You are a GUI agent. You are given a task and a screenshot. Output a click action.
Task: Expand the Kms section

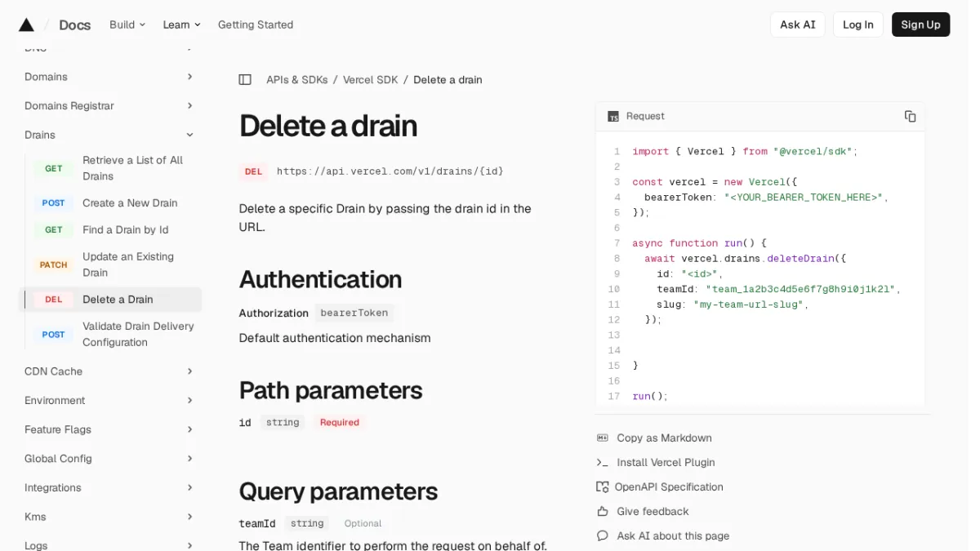pos(189,517)
